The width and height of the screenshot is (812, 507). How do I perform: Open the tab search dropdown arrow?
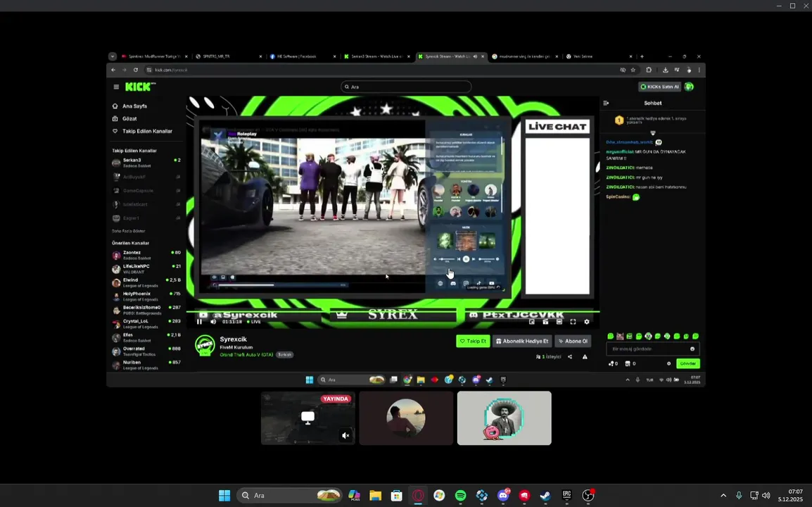[113, 56]
